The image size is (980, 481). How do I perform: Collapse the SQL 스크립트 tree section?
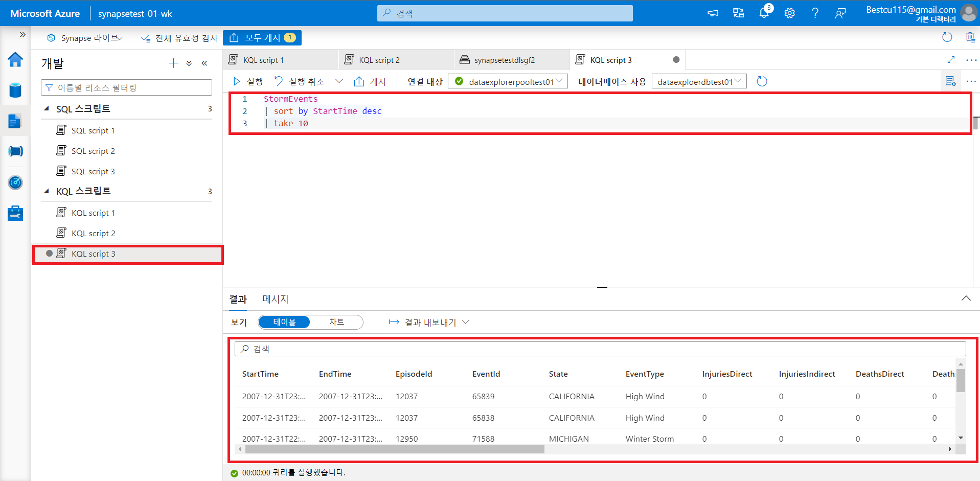[47, 109]
